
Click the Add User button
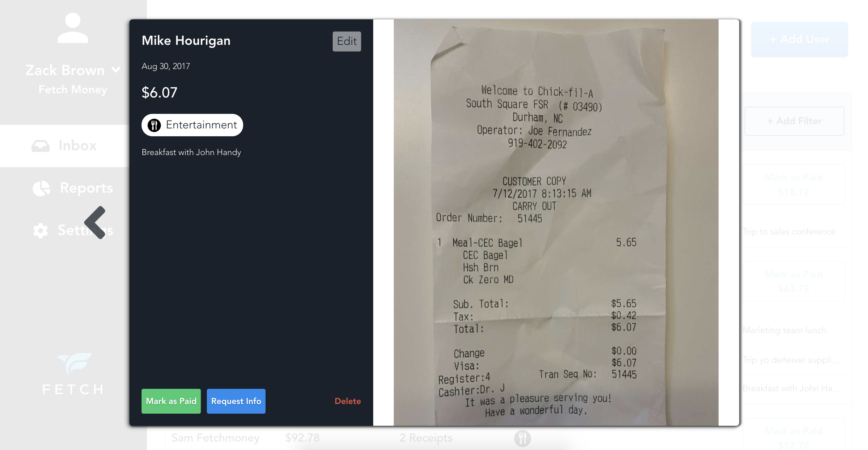click(x=799, y=39)
